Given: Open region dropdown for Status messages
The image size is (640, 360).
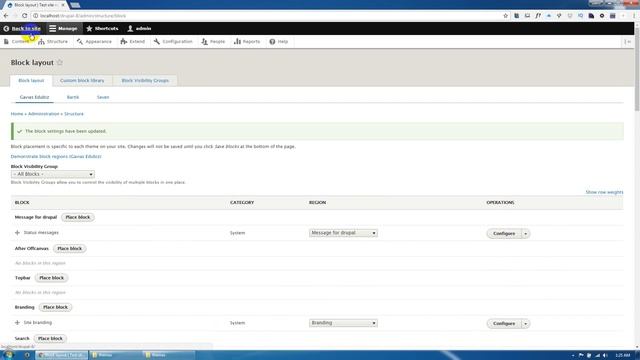Looking at the screenshot, I should click(343, 233).
